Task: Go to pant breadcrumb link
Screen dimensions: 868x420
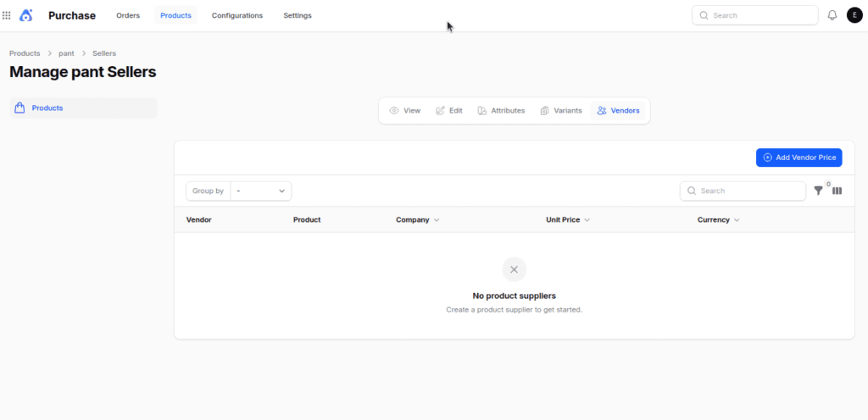Action: [x=66, y=53]
